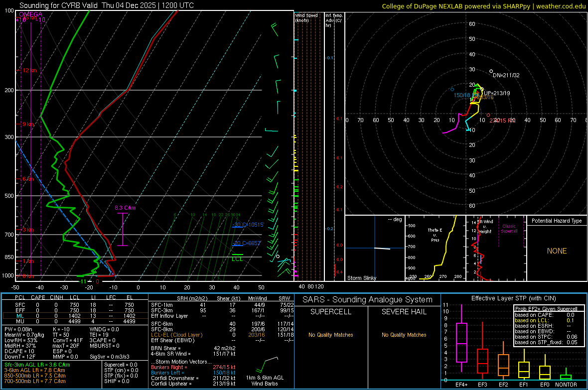The image size is (588, 390).
Task: Click 'Effective Layer STP (with CIN)' title
Action: coord(513,298)
